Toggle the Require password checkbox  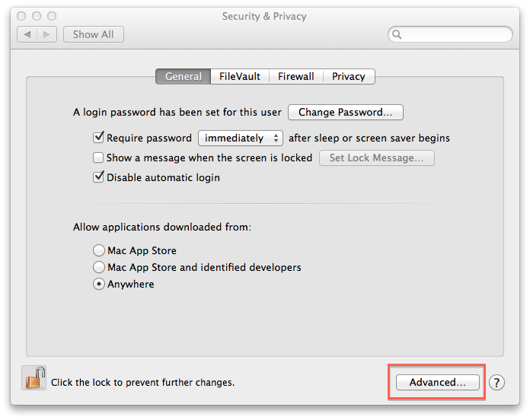coord(98,138)
